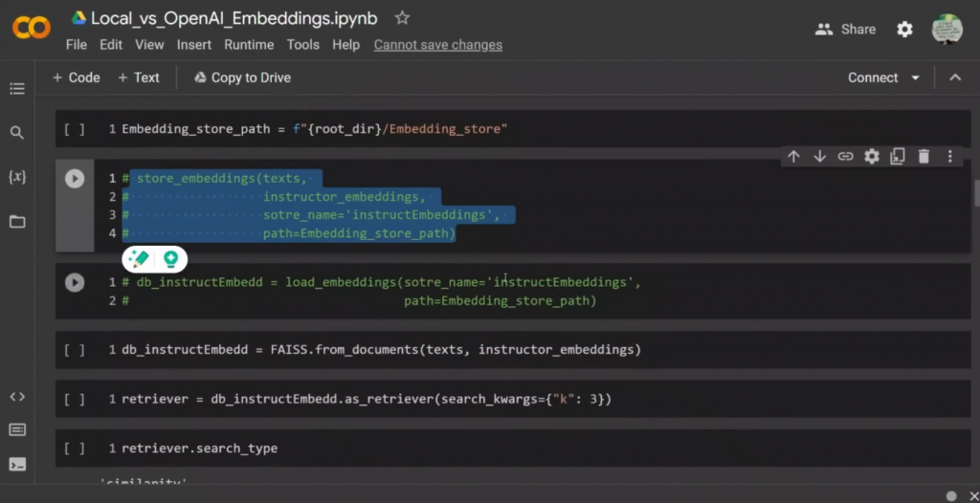Click the Share button
The height and width of the screenshot is (503, 980).
click(845, 30)
